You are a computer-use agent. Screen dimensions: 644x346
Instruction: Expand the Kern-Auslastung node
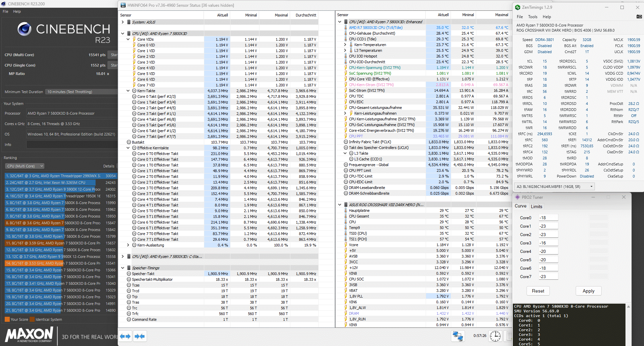click(128, 245)
